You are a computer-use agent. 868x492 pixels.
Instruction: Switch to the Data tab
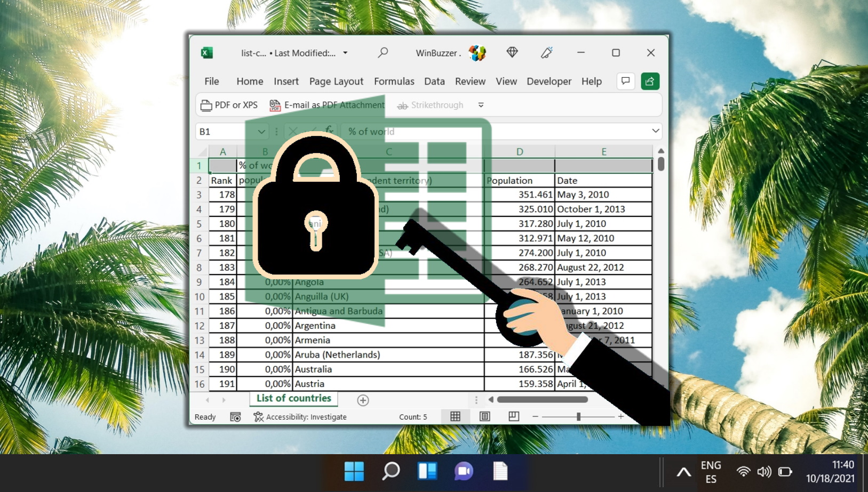click(434, 81)
